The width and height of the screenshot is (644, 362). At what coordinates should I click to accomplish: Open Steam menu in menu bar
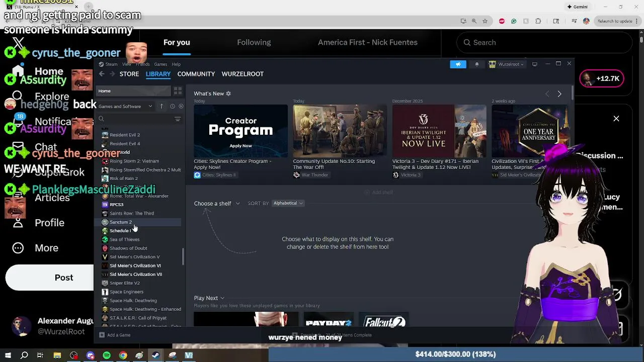[x=111, y=64]
